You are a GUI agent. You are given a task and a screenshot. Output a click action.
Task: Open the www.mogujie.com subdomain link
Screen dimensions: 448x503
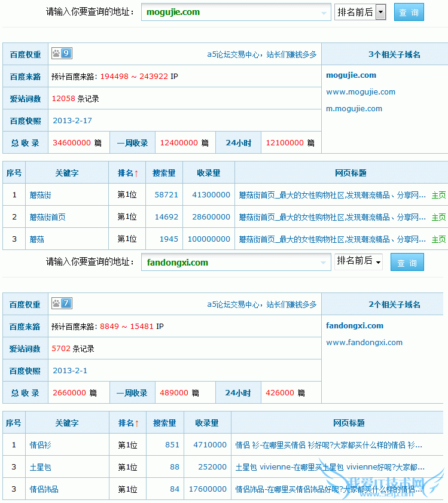coord(361,92)
